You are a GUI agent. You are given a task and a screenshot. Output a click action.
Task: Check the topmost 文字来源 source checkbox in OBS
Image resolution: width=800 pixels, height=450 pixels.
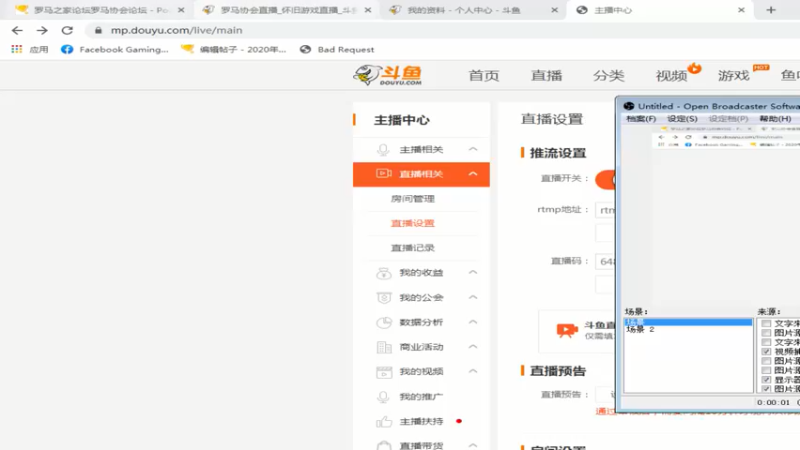pyautogui.click(x=766, y=323)
